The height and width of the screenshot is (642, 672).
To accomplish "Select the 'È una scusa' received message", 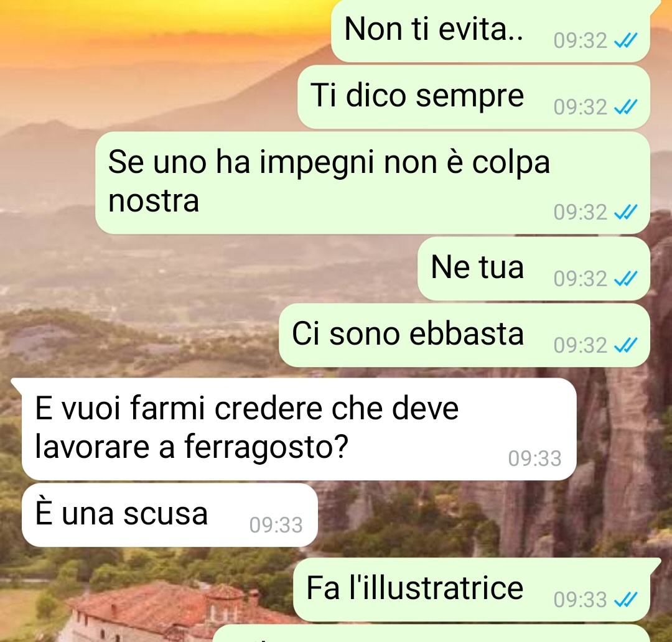I will [169, 514].
